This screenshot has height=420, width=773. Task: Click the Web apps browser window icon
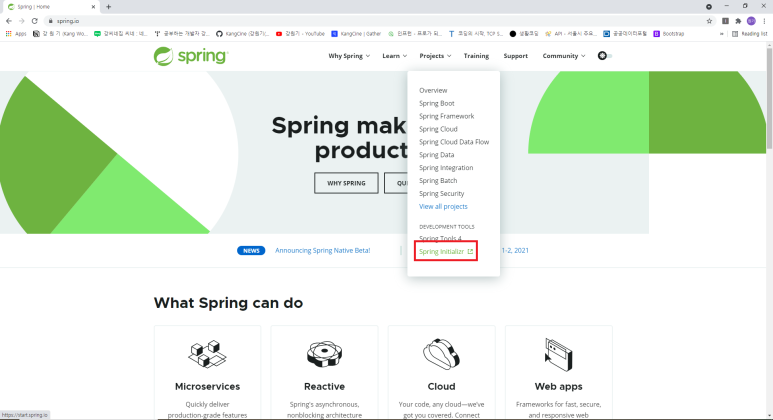559,354
